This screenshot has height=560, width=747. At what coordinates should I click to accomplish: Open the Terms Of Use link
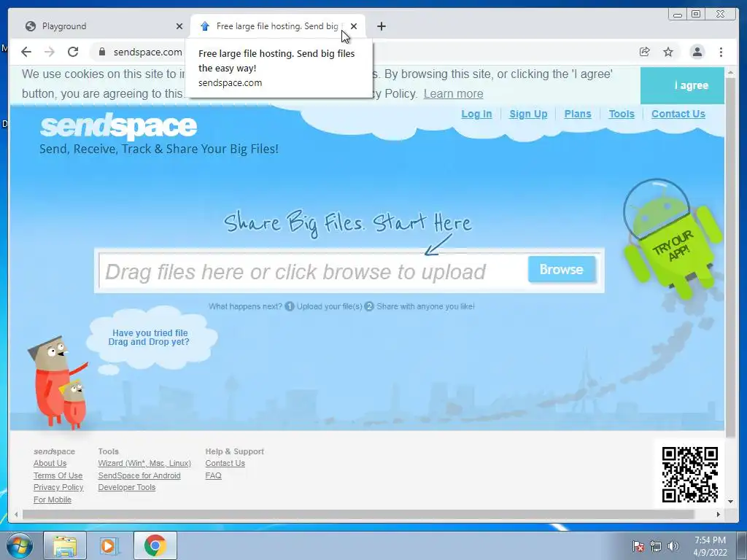(x=58, y=475)
